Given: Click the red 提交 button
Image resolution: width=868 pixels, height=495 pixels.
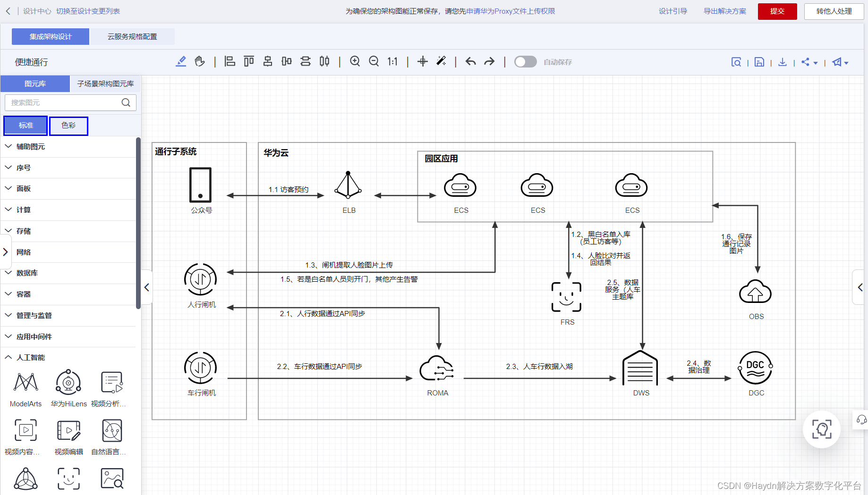Looking at the screenshot, I should pos(777,11).
